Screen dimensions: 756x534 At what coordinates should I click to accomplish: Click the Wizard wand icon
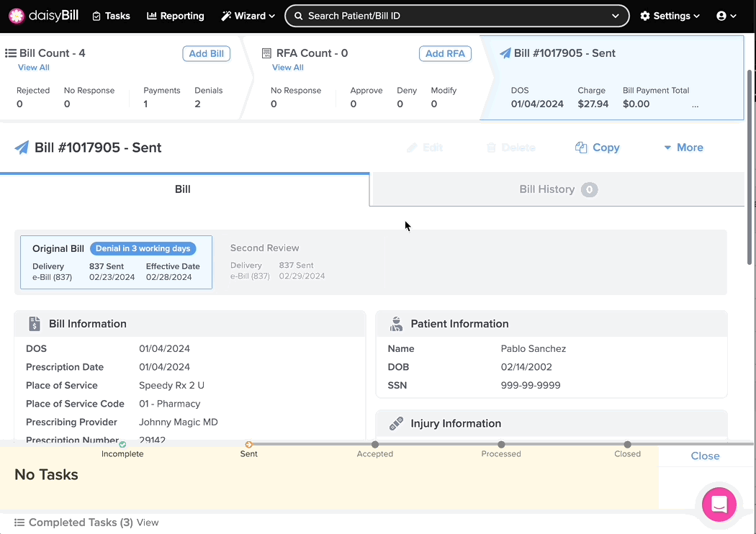tap(225, 16)
